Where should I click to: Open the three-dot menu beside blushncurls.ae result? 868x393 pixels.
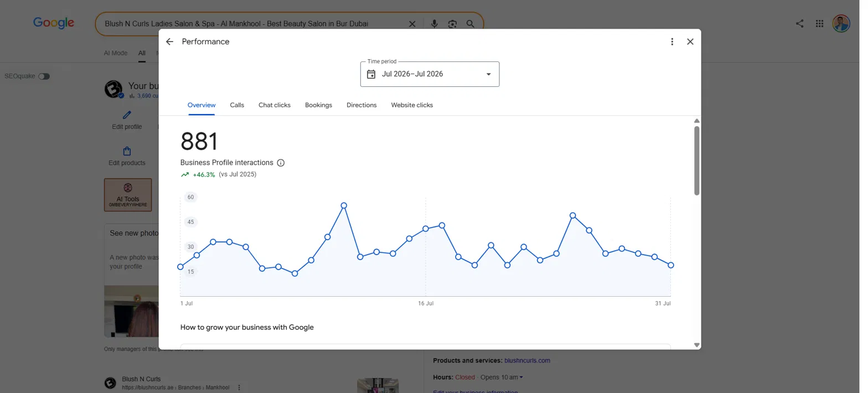click(x=239, y=387)
